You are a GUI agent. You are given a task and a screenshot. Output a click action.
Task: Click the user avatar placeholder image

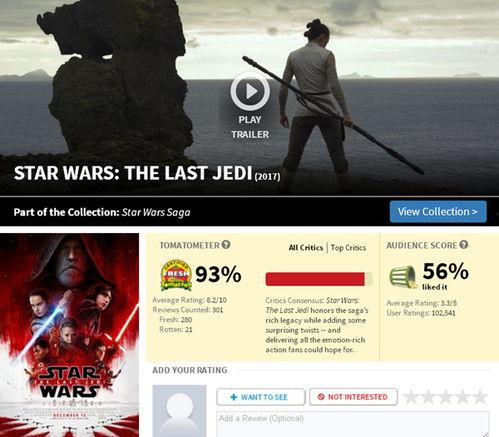pos(180,411)
